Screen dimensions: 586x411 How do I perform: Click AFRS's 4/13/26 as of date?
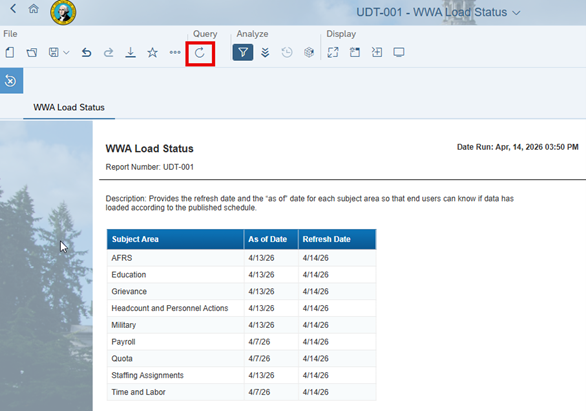271,258
